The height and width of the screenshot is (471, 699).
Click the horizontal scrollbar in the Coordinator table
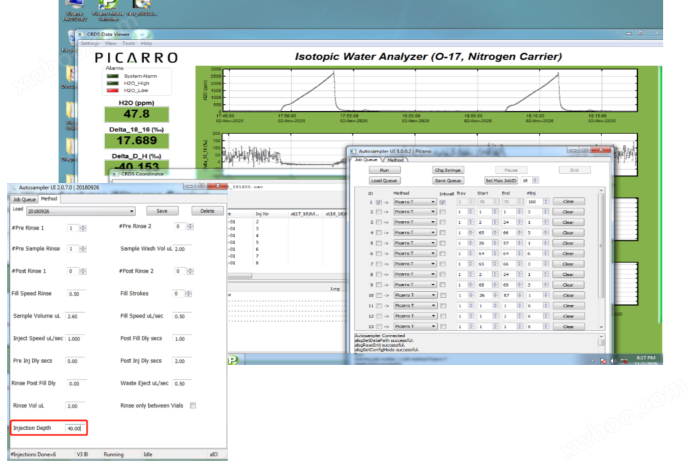click(241, 276)
